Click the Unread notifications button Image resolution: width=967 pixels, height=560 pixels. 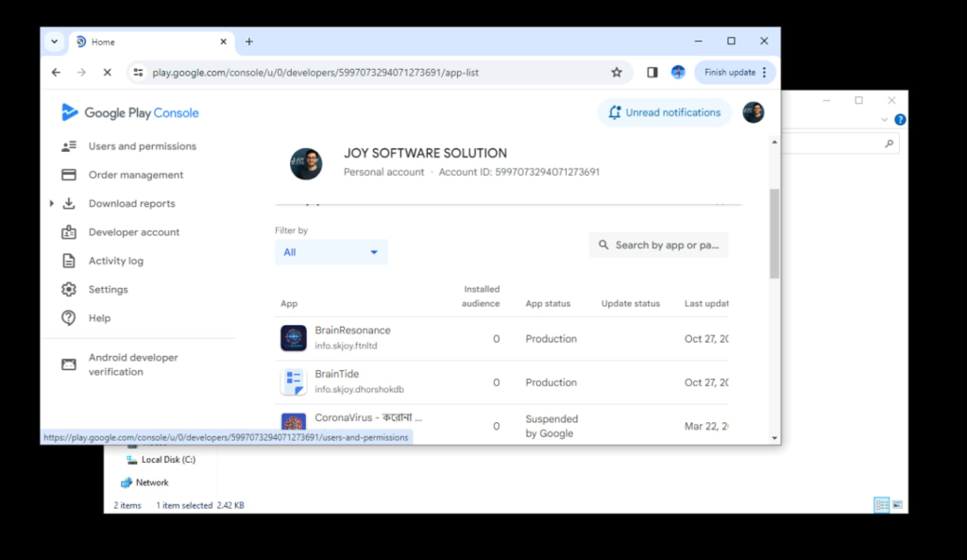click(664, 112)
